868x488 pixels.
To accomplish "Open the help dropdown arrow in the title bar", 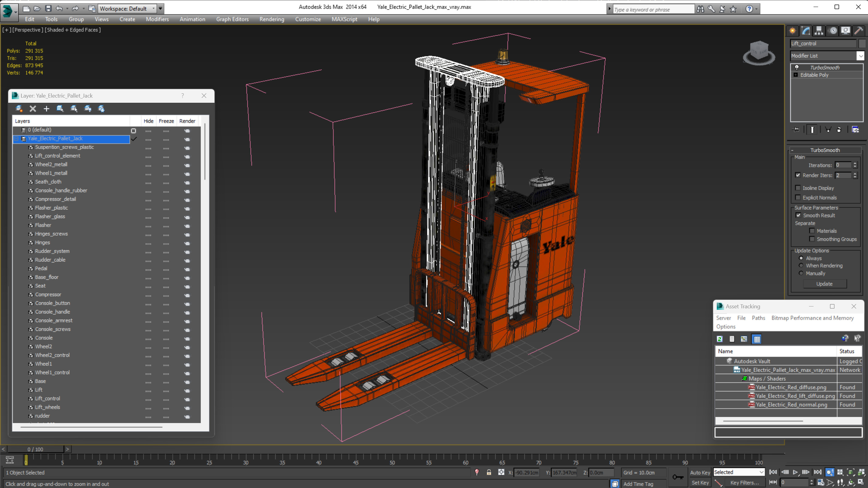I will [x=756, y=9].
